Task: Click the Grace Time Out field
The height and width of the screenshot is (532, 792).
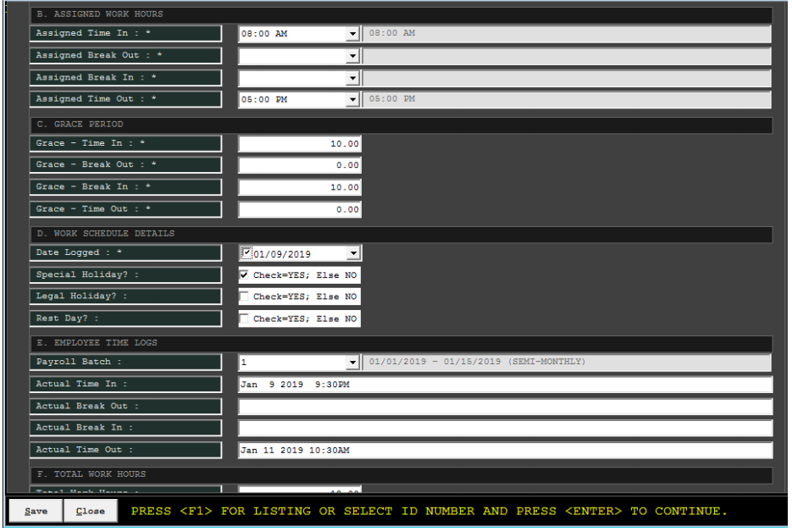Action: point(300,210)
